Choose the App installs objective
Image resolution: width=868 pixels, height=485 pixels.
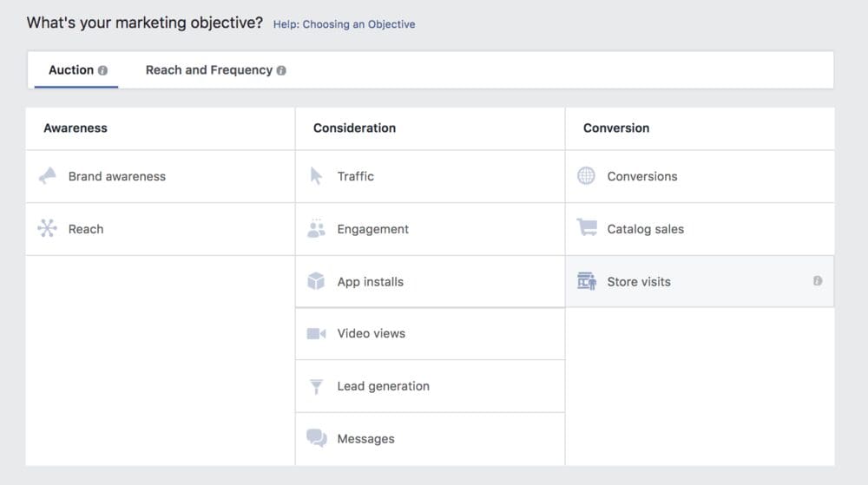tap(431, 281)
